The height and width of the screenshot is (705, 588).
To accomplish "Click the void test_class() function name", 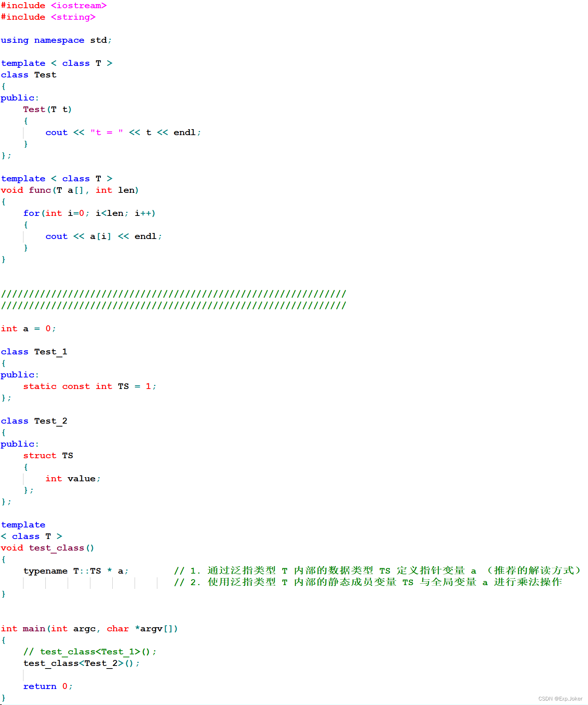I will 57,548.
